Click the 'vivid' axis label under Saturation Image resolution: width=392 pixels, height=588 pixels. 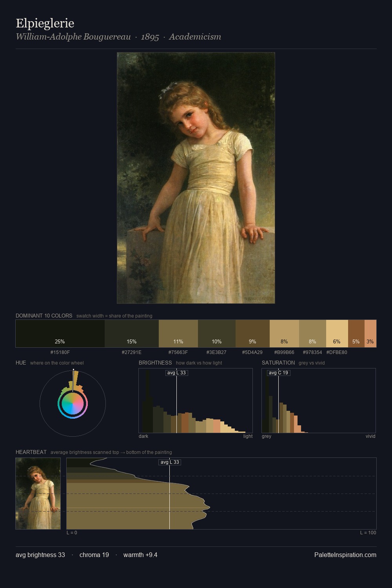(x=370, y=436)
